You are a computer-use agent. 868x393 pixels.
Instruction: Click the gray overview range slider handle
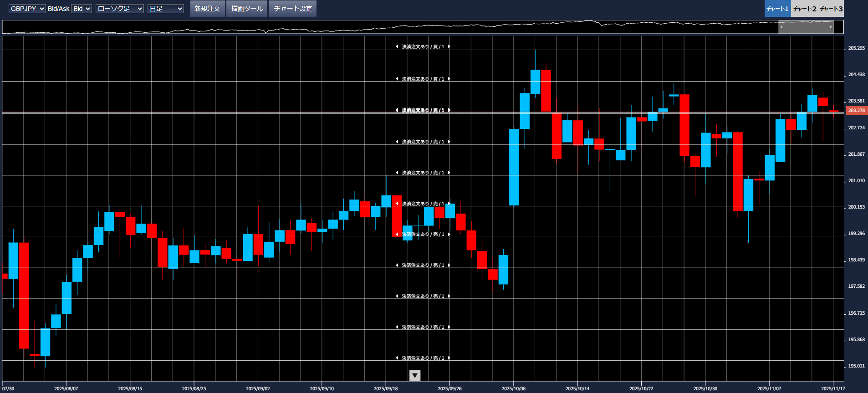click(x=806, y=27)
